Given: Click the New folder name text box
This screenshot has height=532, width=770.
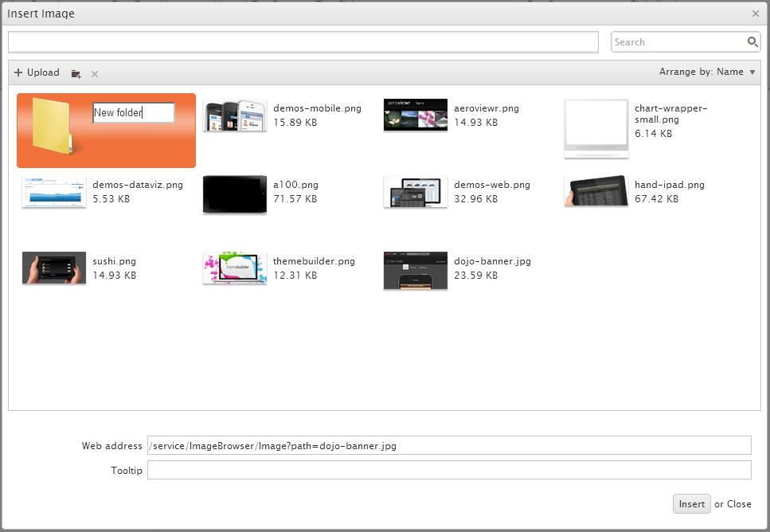Looking at the screenshot, I should coord(133,112).
